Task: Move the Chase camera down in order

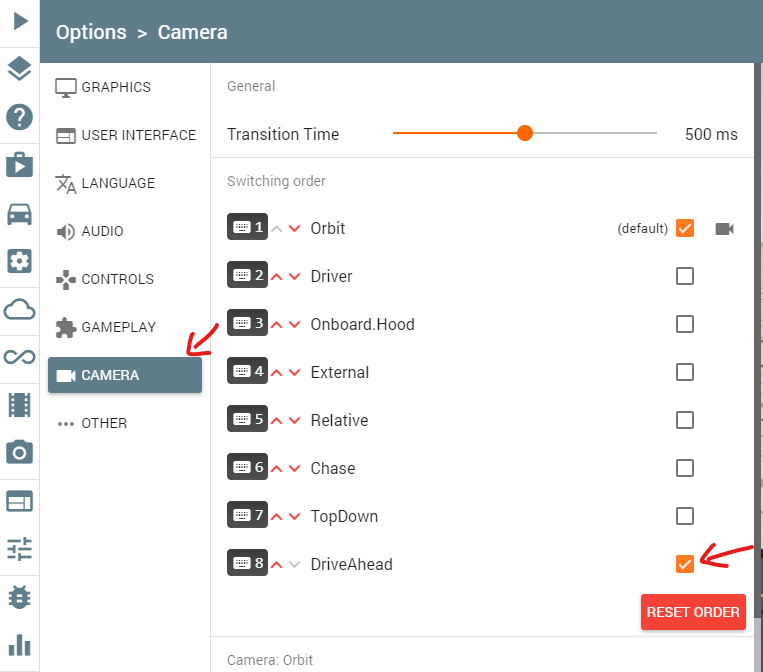Action: (x=294, y=469)
